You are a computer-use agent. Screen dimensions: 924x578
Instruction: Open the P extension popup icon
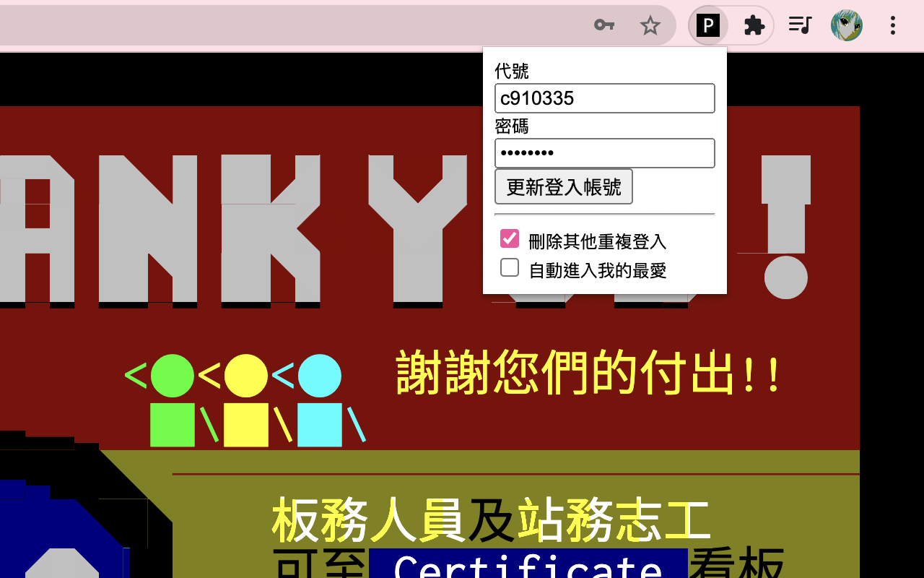click(708, 25)
